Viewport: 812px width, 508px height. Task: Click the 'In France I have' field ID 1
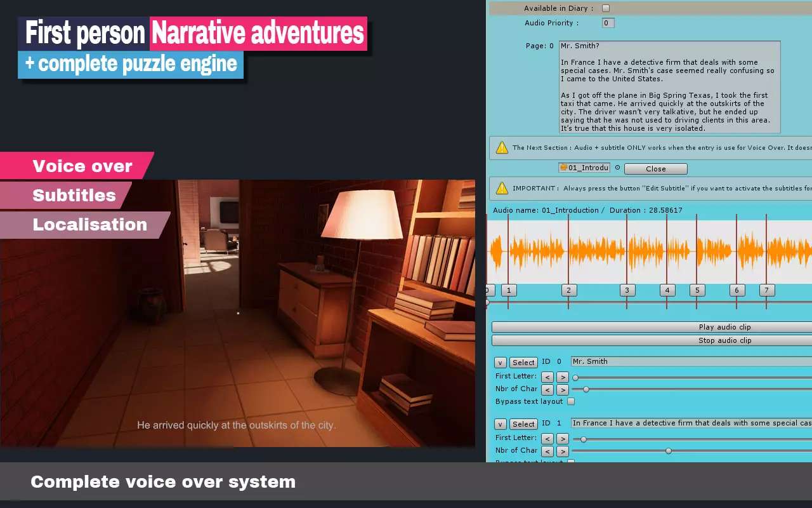coord(691,424)
